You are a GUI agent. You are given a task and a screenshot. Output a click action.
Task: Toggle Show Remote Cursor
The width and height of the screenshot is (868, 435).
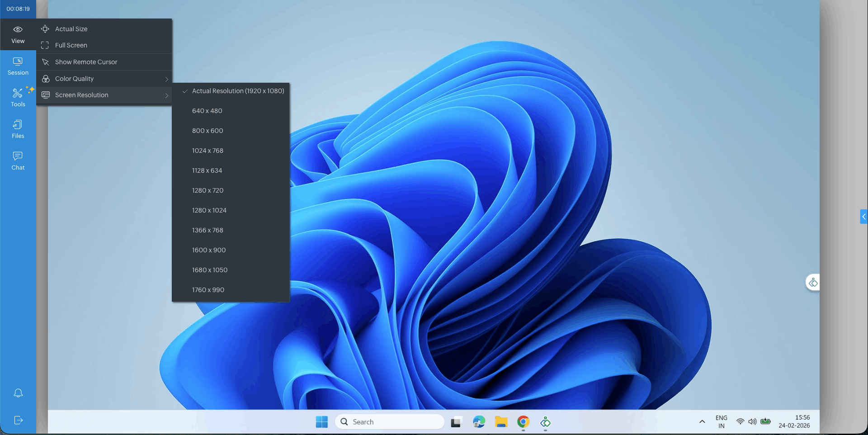point(86,62)
